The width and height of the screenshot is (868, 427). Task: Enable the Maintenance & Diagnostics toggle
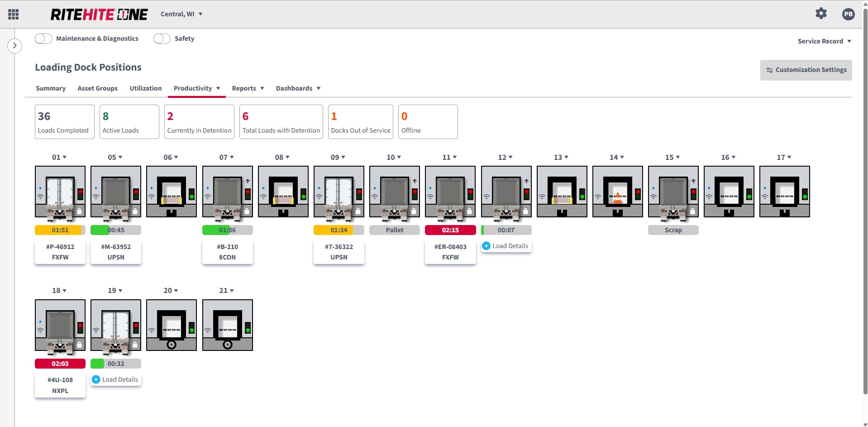coord(43,38)
